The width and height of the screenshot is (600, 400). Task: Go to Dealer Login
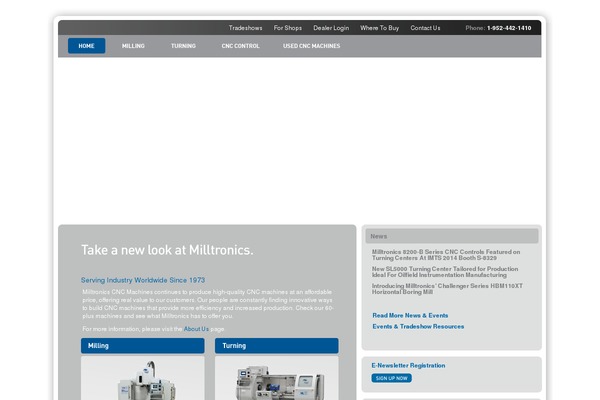331,28
